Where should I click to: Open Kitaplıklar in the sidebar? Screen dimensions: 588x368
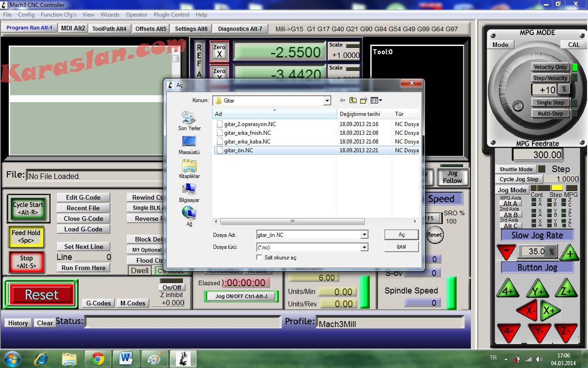189,169
